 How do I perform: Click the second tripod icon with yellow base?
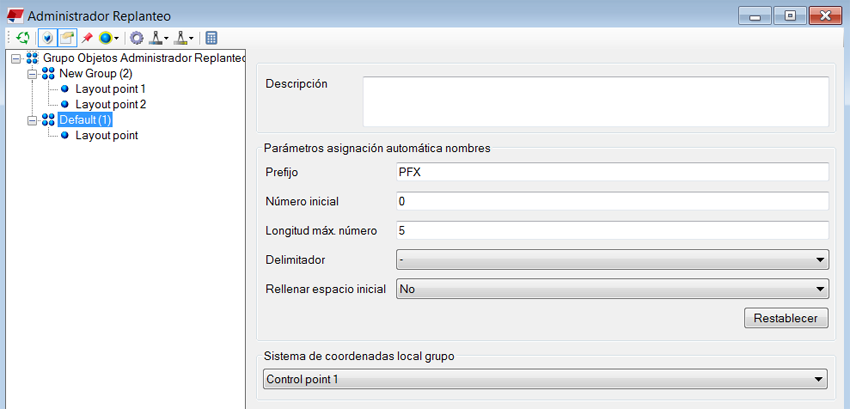[182, 38]
